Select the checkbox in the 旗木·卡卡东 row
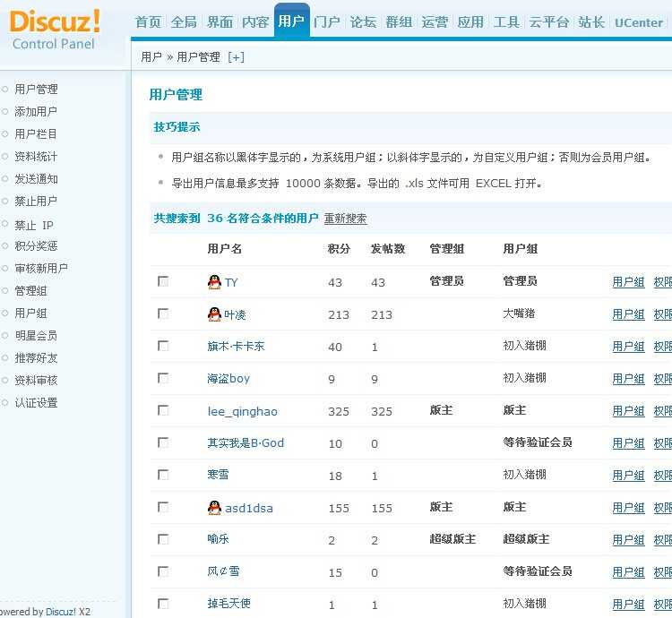672x618 pixels. pos(163,346)
